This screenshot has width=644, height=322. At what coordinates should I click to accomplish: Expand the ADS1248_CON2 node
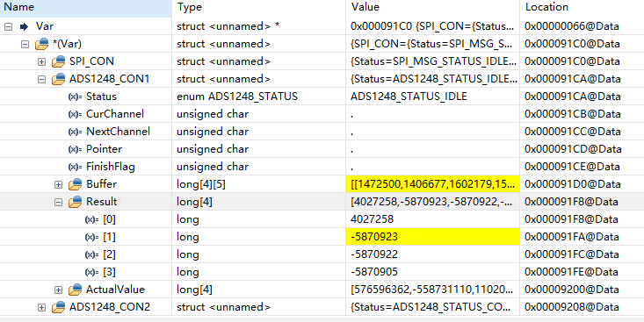[x=41, y=307]
